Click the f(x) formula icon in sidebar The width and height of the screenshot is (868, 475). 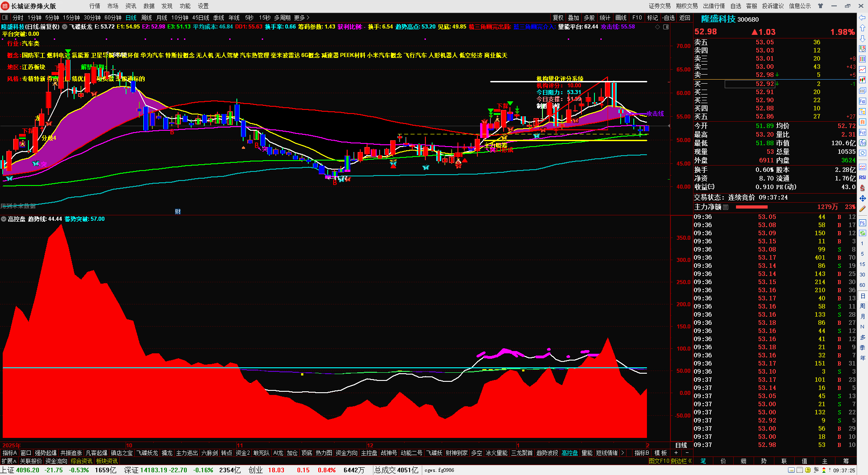pos(863,143)
